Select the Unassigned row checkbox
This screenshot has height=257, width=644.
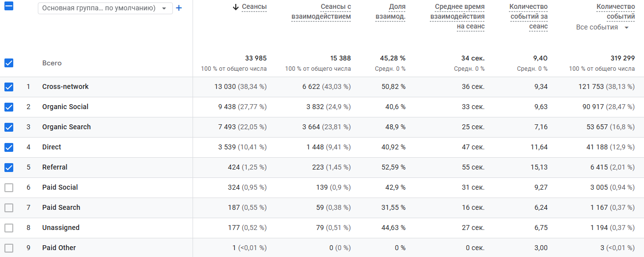(9, 228)
